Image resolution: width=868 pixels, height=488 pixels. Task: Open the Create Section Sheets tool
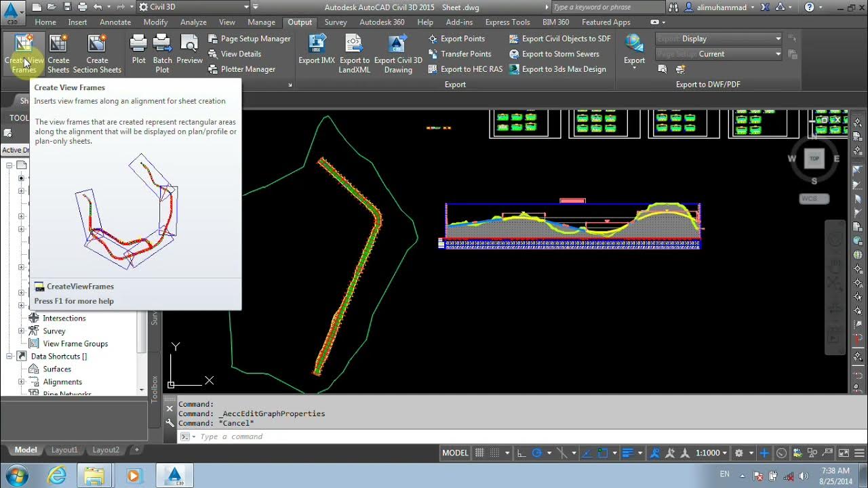pyautogui.click(x=97, y=54)
